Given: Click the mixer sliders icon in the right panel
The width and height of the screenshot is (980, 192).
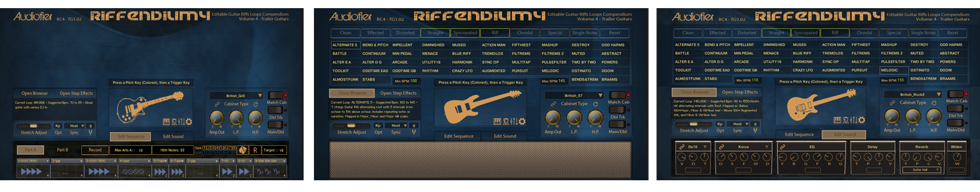Looking at the screenshot, I should point(854,120).
